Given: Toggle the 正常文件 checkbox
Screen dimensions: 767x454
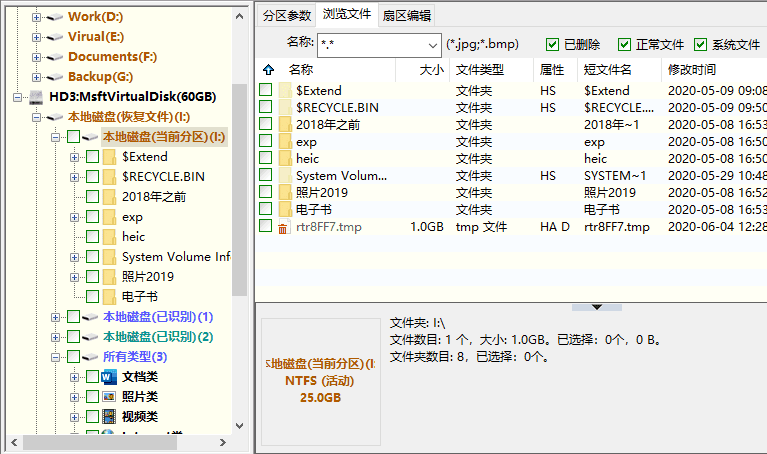Looking at the screenshot, I should (625, 45).
